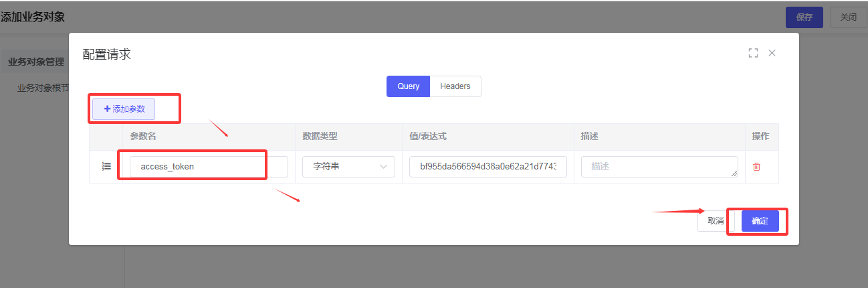Select 业务对象管理 in the sidebar

pos(36,62)
